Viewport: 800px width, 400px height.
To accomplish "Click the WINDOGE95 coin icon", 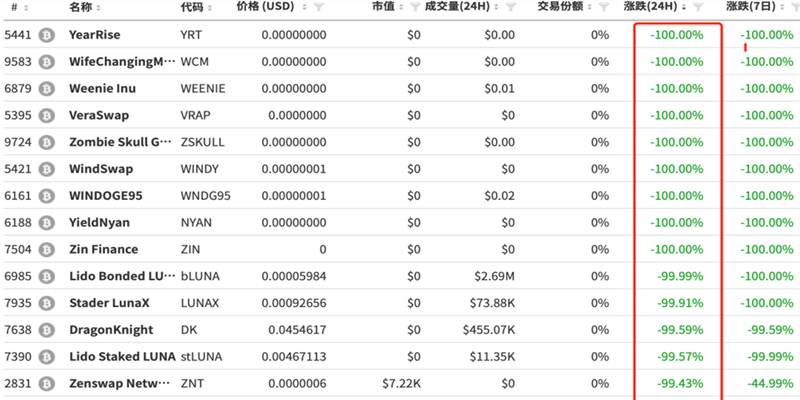I will [x=47, y=196].
